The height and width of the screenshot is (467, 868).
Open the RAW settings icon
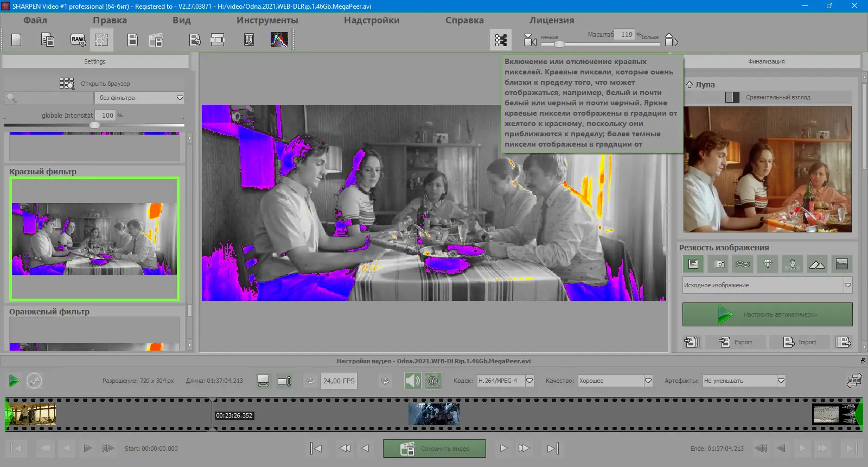click(x=78, y=40)
